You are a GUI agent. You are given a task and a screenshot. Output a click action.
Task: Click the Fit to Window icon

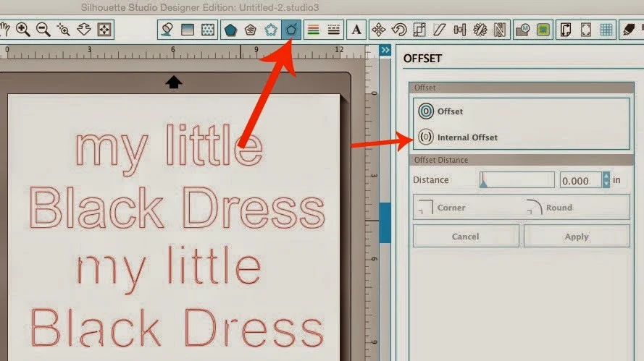click(x=104, y=30)
